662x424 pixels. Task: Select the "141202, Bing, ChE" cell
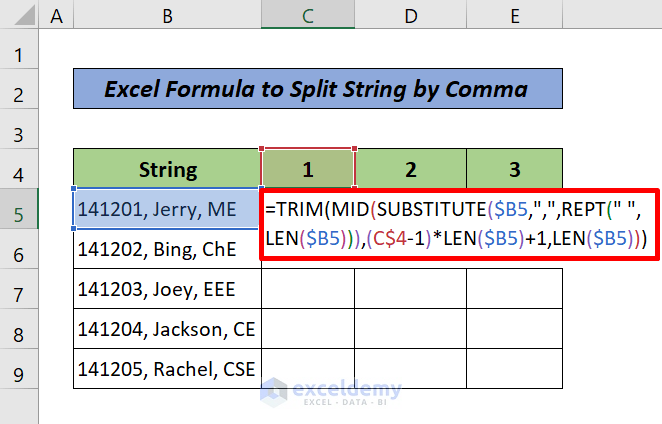click(167, 249)
